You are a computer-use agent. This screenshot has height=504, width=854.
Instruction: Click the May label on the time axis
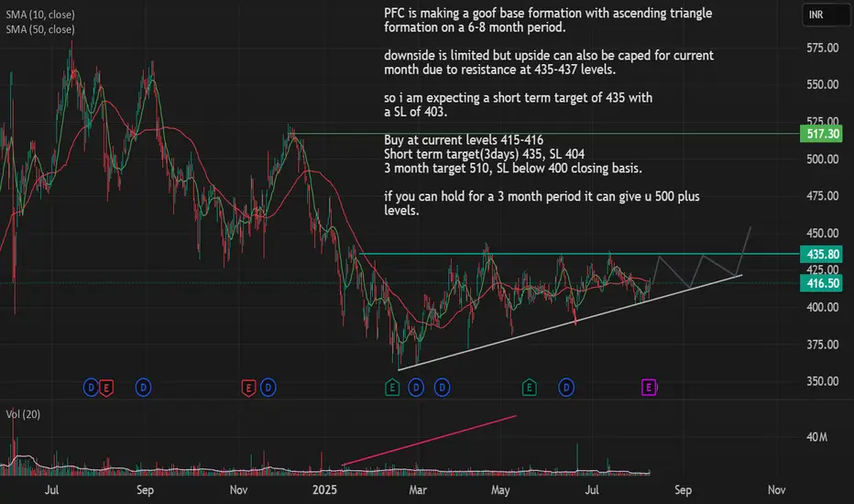coord(500,490)
